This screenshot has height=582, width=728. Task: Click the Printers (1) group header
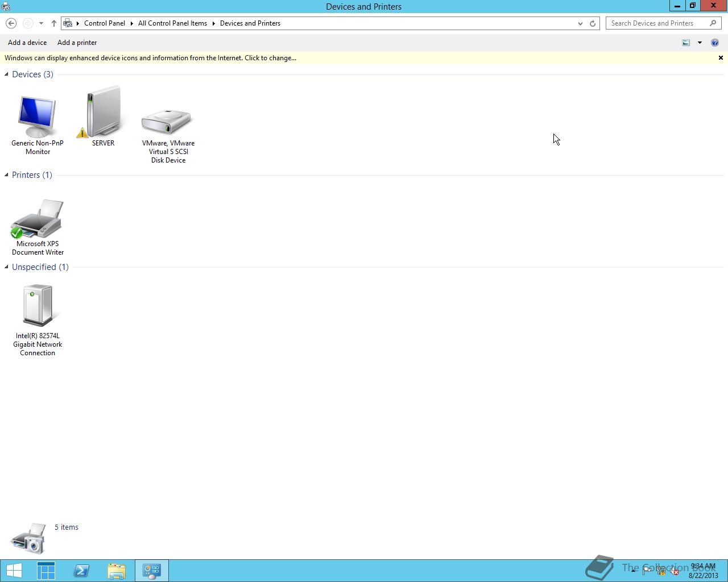[32, 175]
